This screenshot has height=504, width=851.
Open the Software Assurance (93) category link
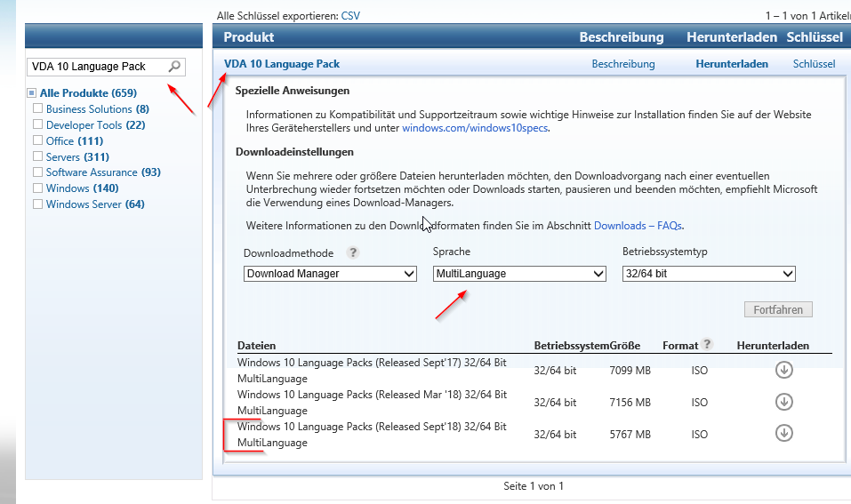click(x=103, y=172)
